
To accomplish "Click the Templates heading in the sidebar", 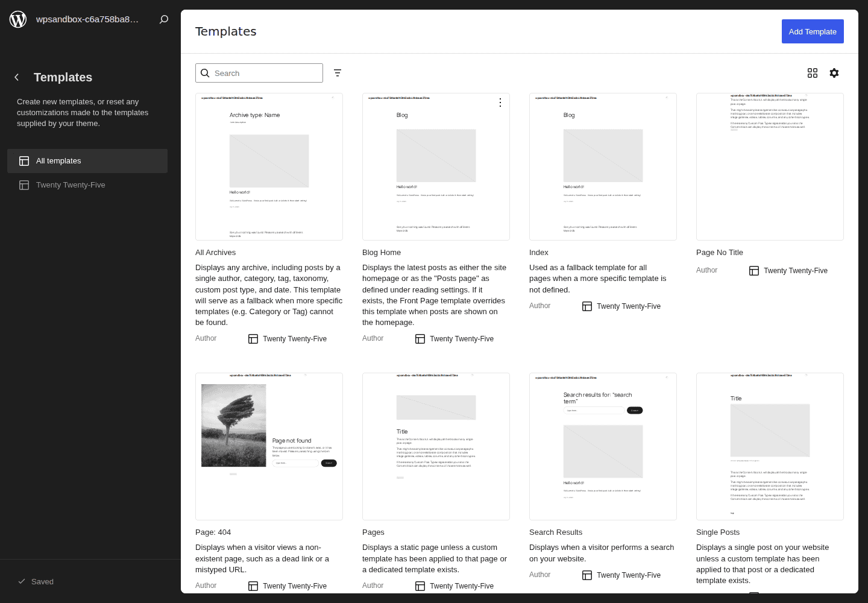I will tap(63, 77).
